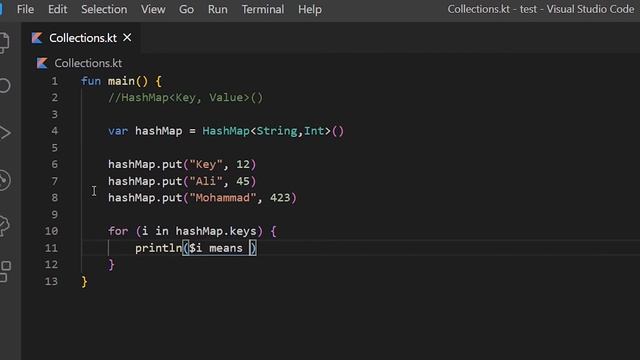640x360 pixels.
Task: Click the word 'means' on line 11
Action: (x=226, y=248)
